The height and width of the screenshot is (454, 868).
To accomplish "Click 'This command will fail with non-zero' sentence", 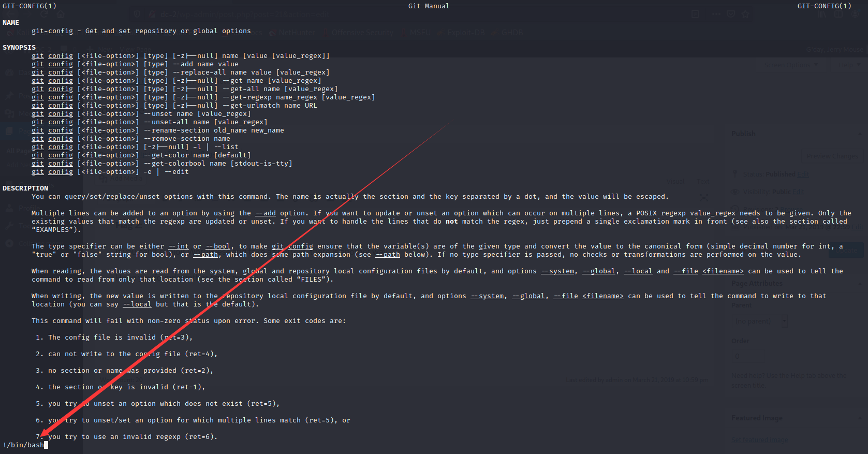I will pos(188,321).
